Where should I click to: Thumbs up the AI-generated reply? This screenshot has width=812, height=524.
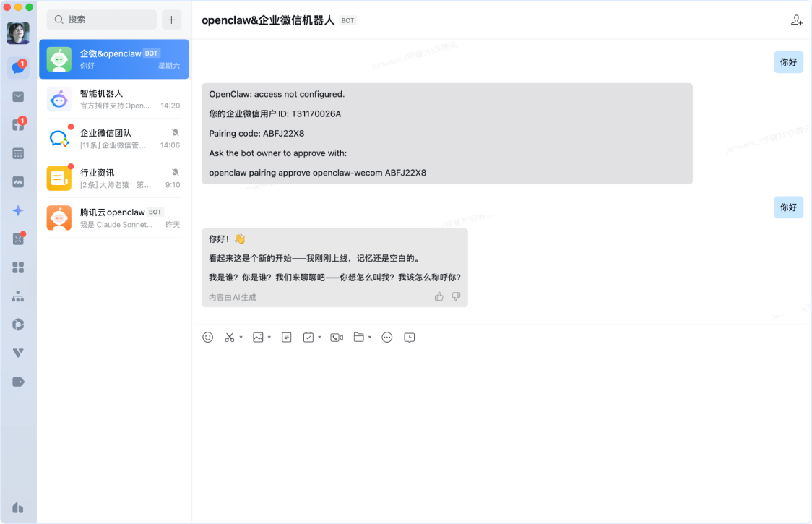coord(439,296)
